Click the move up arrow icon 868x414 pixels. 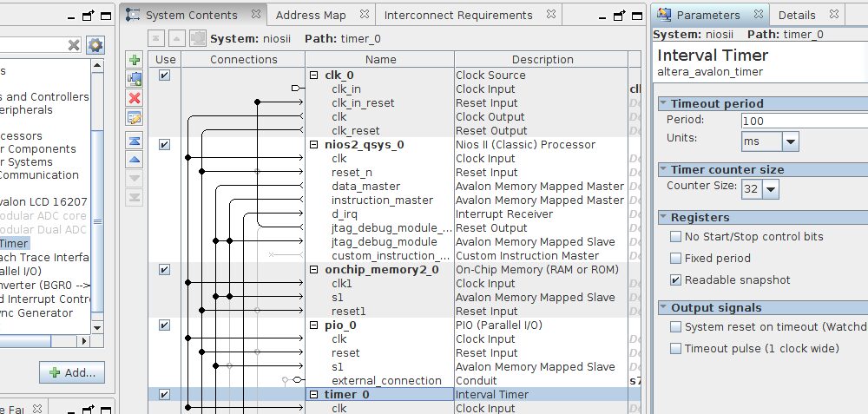click(135, 160)
